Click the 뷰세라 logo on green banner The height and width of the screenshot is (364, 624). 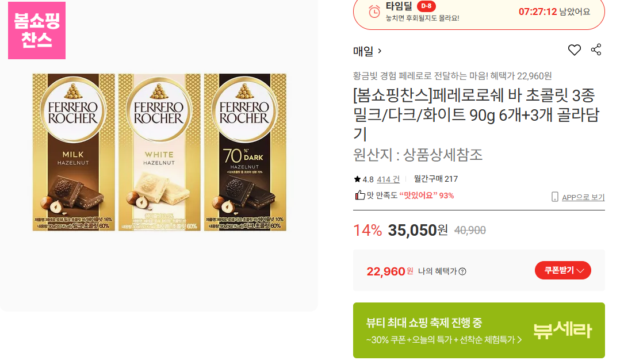[x=562, y=331]
